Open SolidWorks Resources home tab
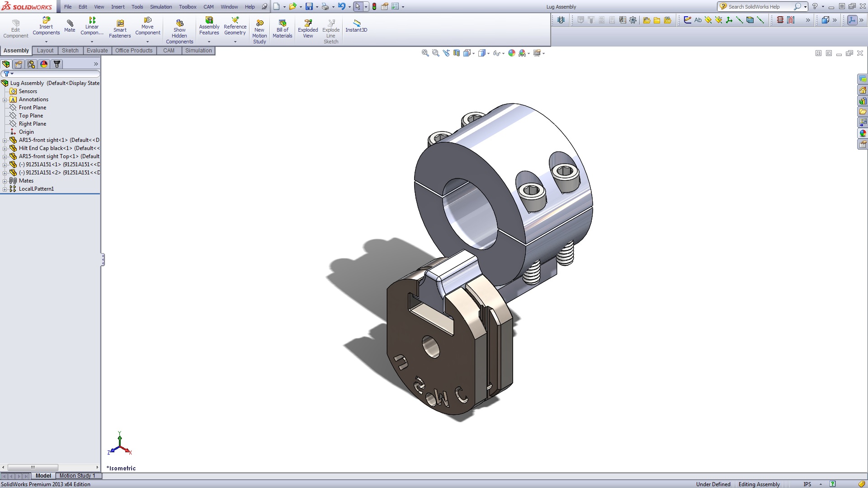 (863, 90)
